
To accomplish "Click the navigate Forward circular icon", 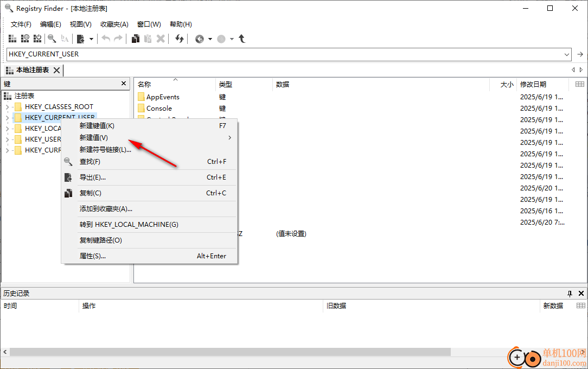I will (221, 39).
